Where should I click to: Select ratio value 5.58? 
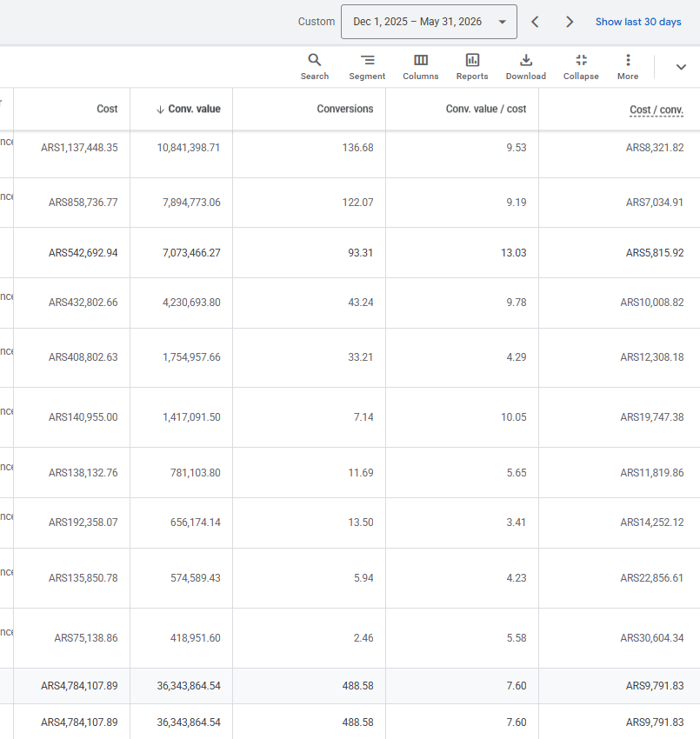[x=517, y=637]
